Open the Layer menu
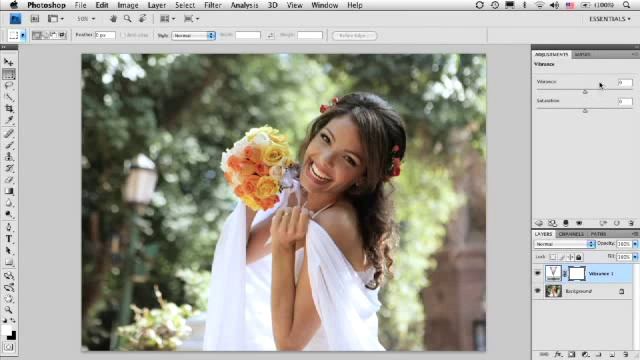Viewport: 640px width, 360px height. coord(157,5)
